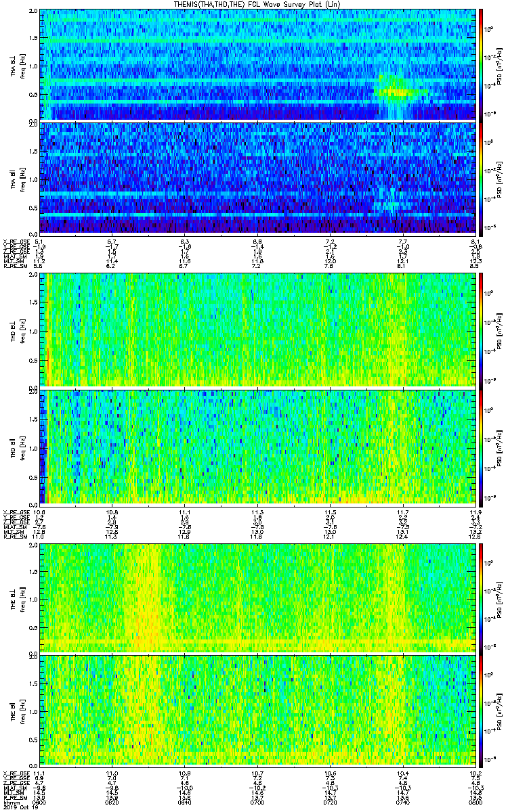508x812 pixels.
Task: Click the '0720' time tick label
Action: tap(330, 803)
